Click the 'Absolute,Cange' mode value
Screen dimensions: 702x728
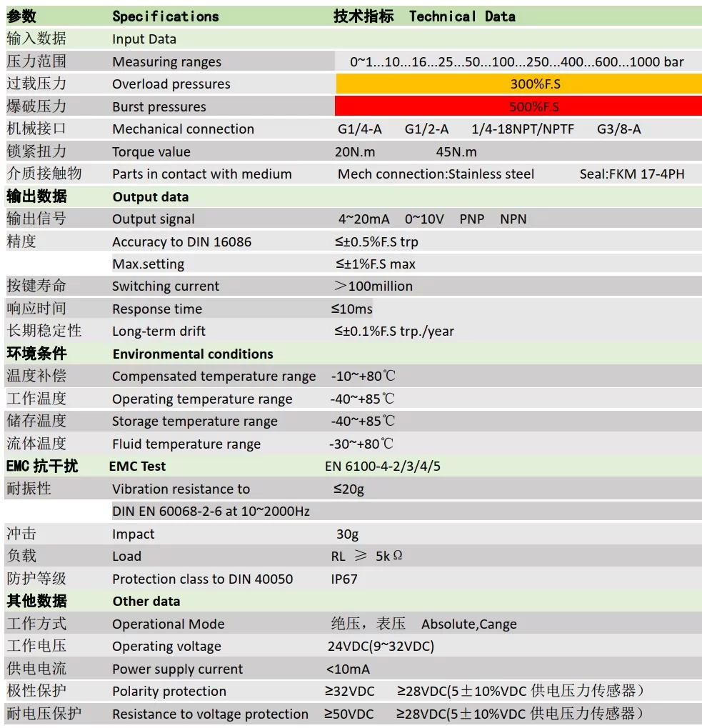pos(469,624)
